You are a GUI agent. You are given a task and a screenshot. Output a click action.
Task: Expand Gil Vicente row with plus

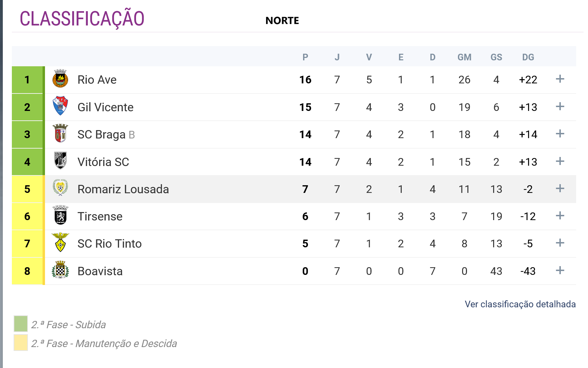tap(560, 106)
